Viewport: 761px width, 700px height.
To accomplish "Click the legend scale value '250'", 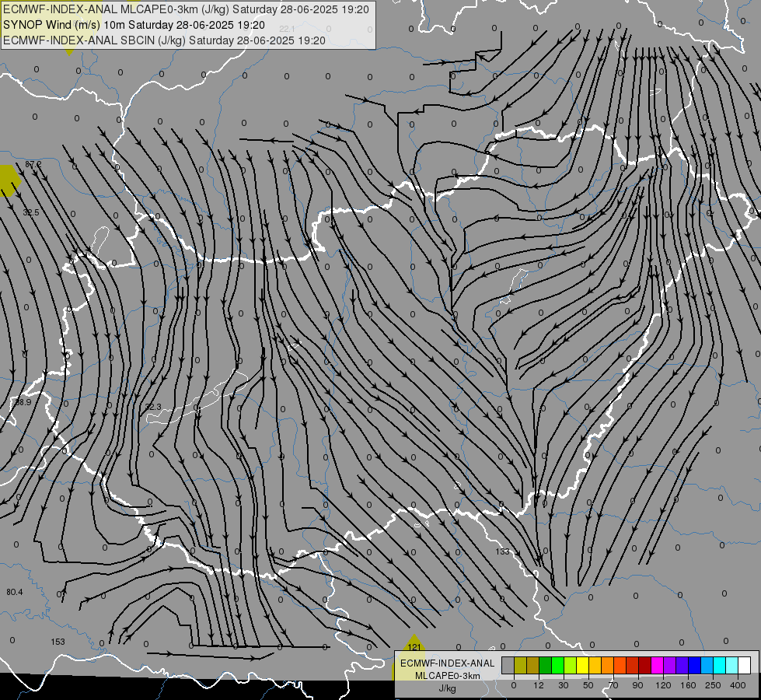I will click(x=713, y=685).
